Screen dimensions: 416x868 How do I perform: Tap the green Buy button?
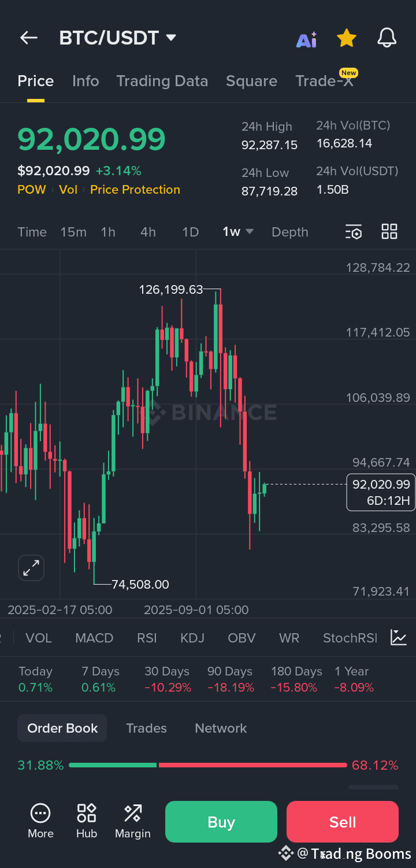[221, 822]
